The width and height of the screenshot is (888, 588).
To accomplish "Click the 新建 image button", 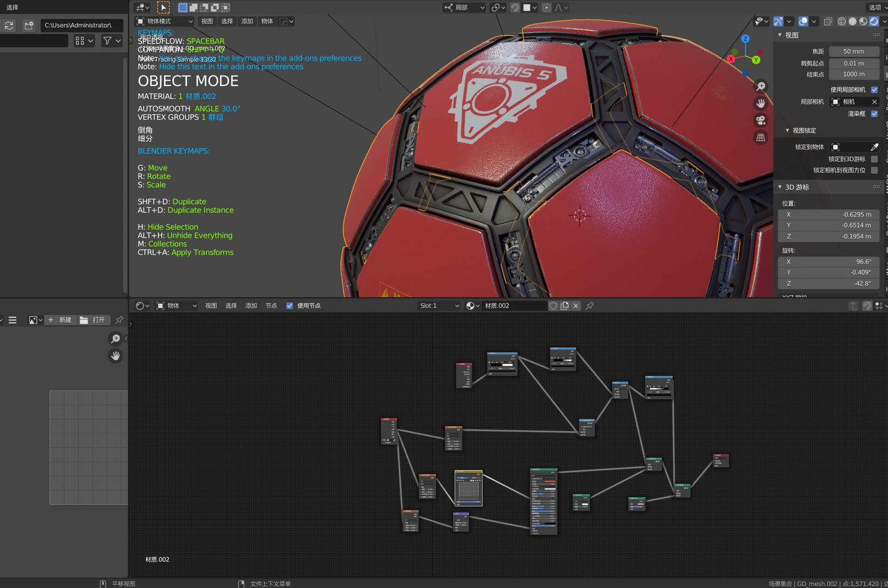I will tap(60, 320).
